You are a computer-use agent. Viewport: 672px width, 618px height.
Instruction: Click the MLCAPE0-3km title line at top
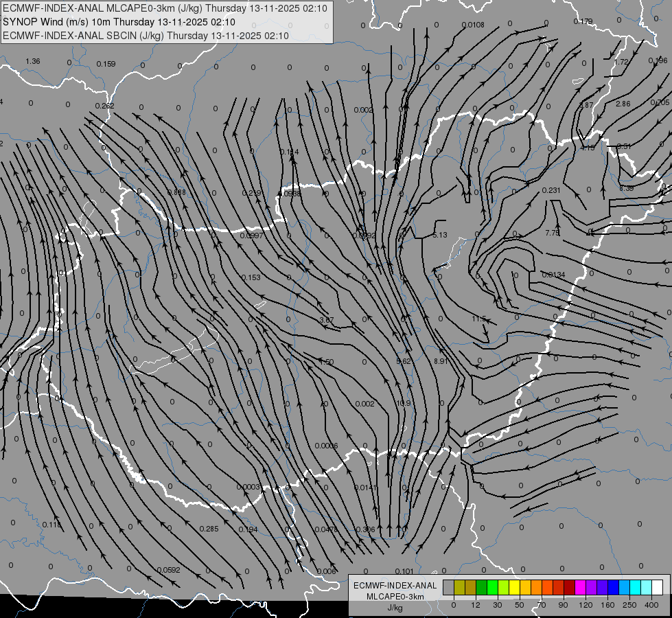[x=165, y=8]
